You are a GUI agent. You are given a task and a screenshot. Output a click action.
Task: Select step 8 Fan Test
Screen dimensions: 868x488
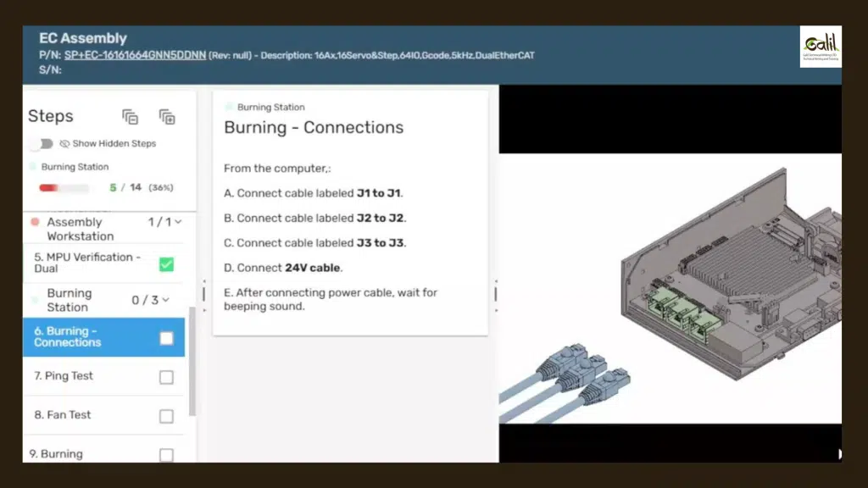pyautogui.click(x=104, y=415)
